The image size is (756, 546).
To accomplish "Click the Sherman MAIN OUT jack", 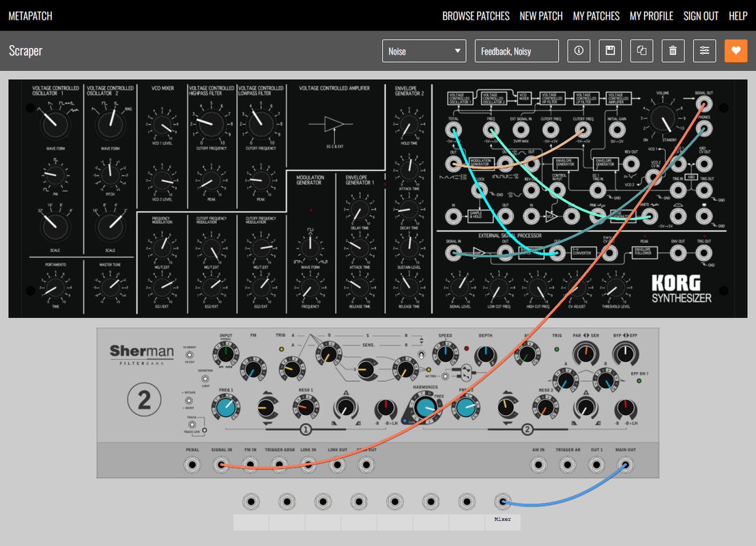I will click(x=626, y=465).
